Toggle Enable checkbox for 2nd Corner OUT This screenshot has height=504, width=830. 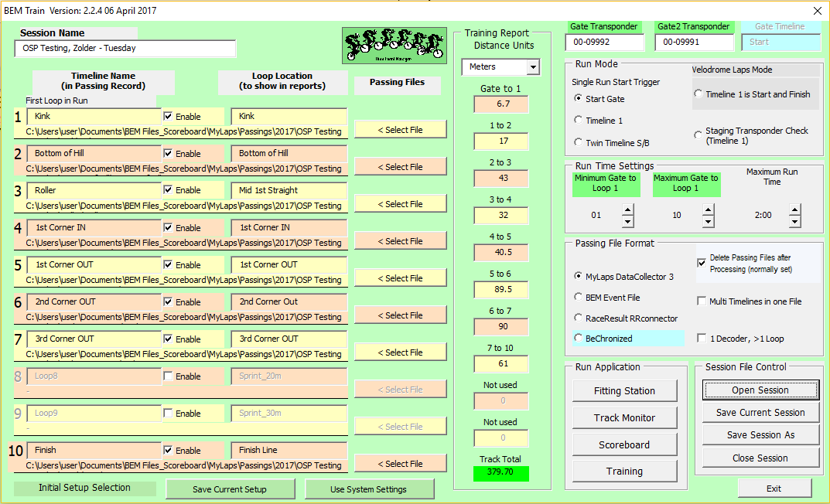point(168,301)
